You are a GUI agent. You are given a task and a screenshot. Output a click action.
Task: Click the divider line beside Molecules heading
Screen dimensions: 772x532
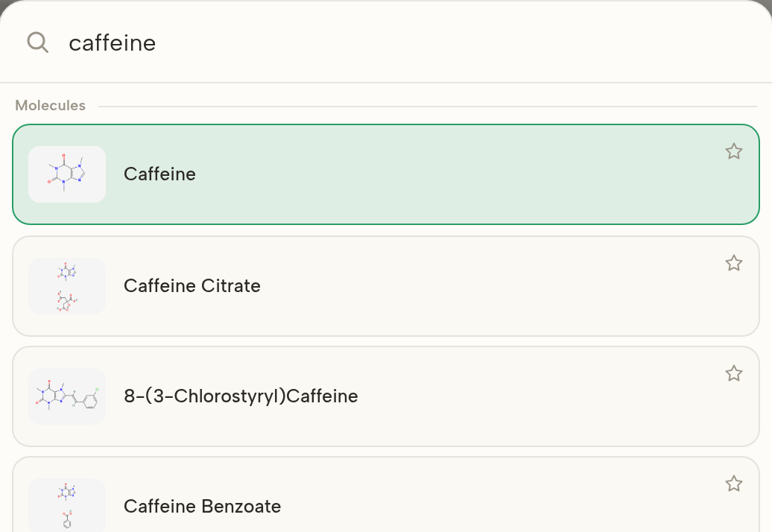(428, 107)
